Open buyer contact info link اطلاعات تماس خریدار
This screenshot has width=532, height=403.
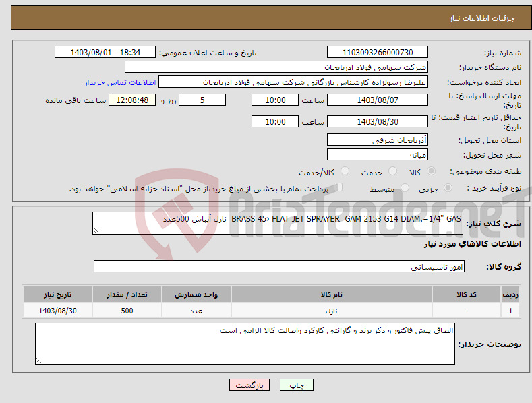[120, 82]
